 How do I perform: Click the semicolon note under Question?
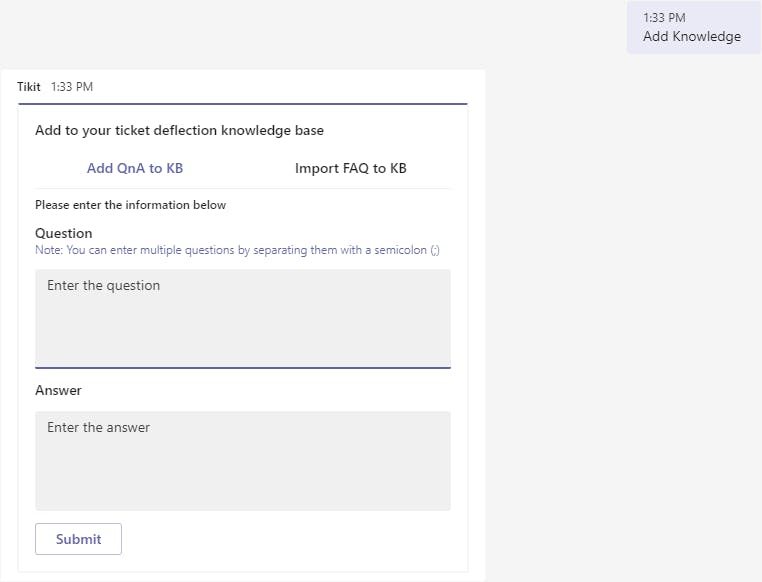tap(237, 250)
